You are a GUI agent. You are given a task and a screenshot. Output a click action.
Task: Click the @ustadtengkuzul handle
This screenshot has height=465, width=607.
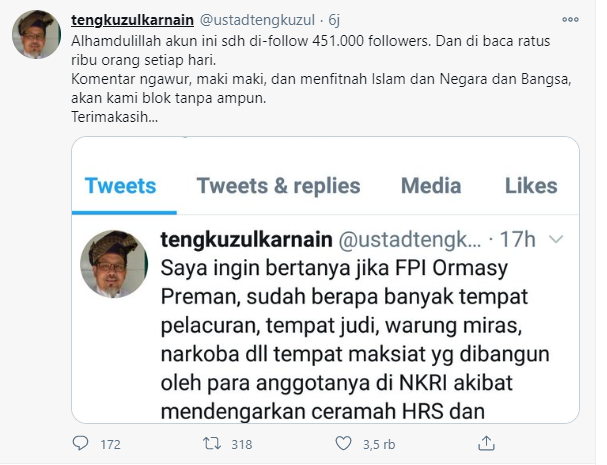257,20
